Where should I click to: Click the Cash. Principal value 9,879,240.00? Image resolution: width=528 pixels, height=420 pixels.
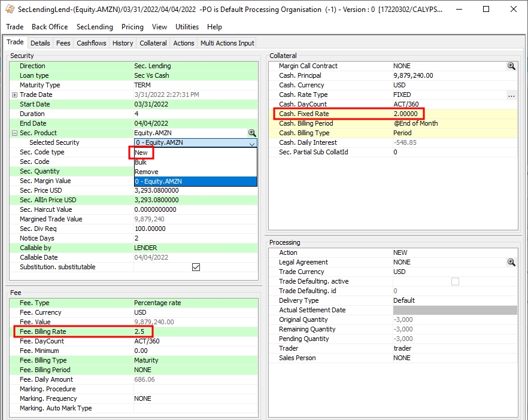click(x=413, y=76)
